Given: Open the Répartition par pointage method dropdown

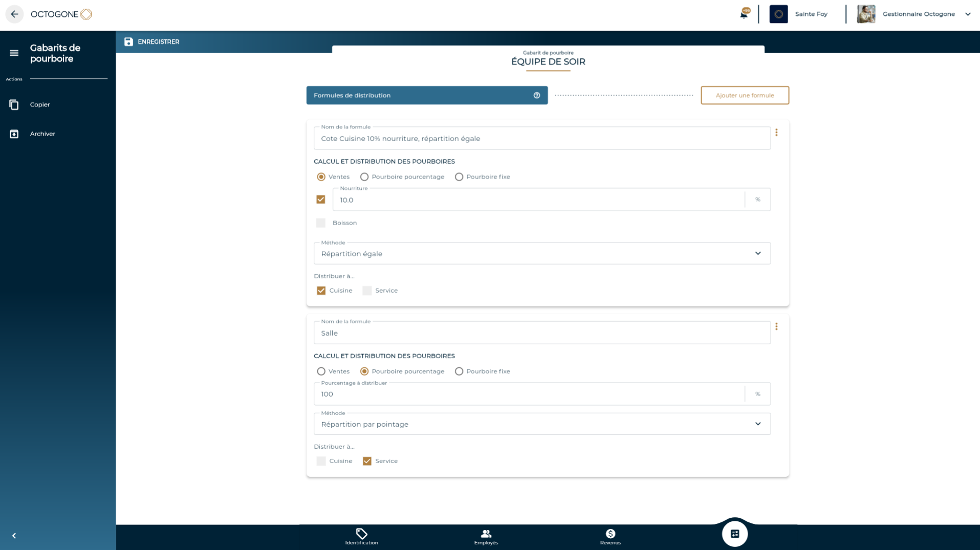Looking at the screenshot, I should [x=542, y=424].
